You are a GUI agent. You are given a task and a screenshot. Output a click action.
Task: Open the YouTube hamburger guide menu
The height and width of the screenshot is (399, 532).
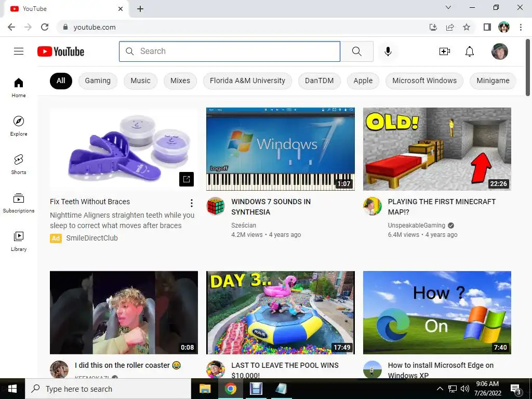[x=19, y=51]
